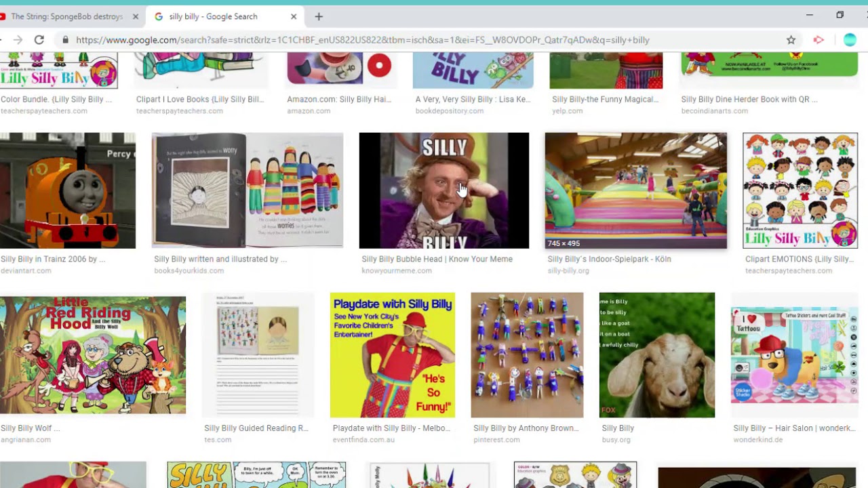Open the A Very, Very Silly Billy book image

click(x=473, y=70)
